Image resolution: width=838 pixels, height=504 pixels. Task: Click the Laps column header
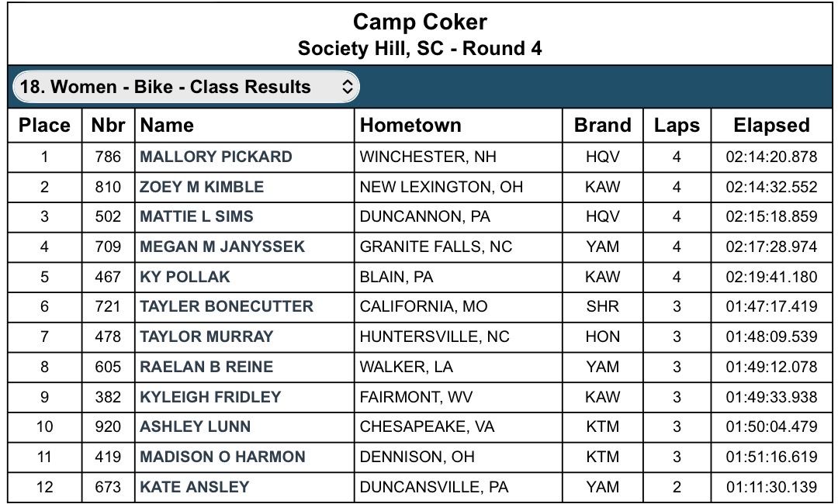pyautogui.click(x=677, y=126)
